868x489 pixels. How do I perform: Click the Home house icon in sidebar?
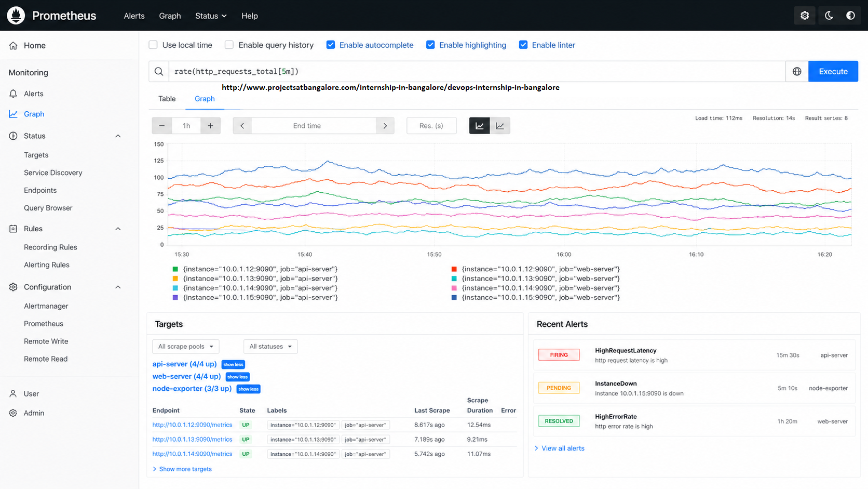pos(13,46)
